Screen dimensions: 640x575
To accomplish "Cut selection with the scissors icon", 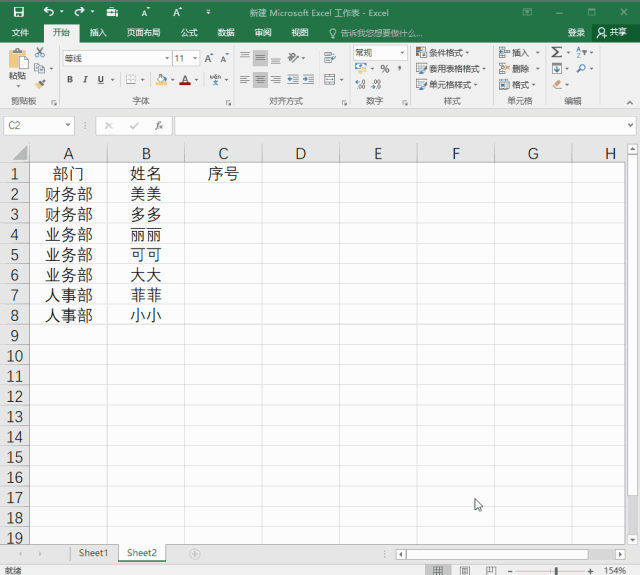I will (x=40, y=52).
